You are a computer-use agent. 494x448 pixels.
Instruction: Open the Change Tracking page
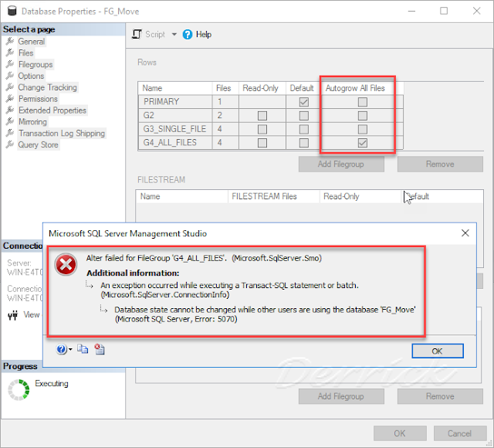click(x=47, y=87)
